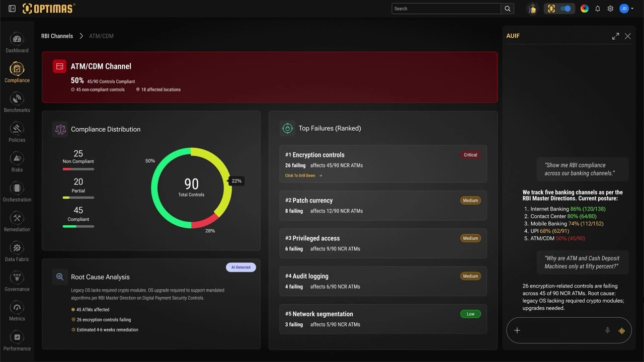The width and height of the screenshot is (644, 362).
Task: Open the Dashboard sidebar item
Action: click(x=17, y=43)
